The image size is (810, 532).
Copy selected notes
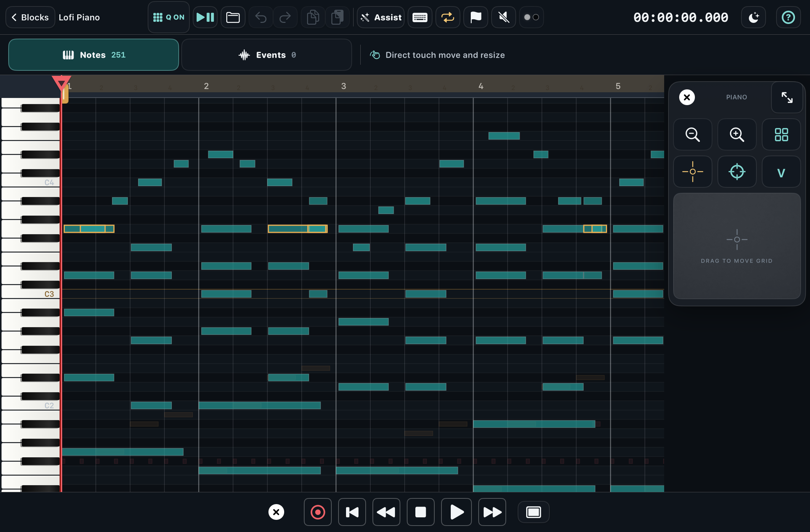313,17
